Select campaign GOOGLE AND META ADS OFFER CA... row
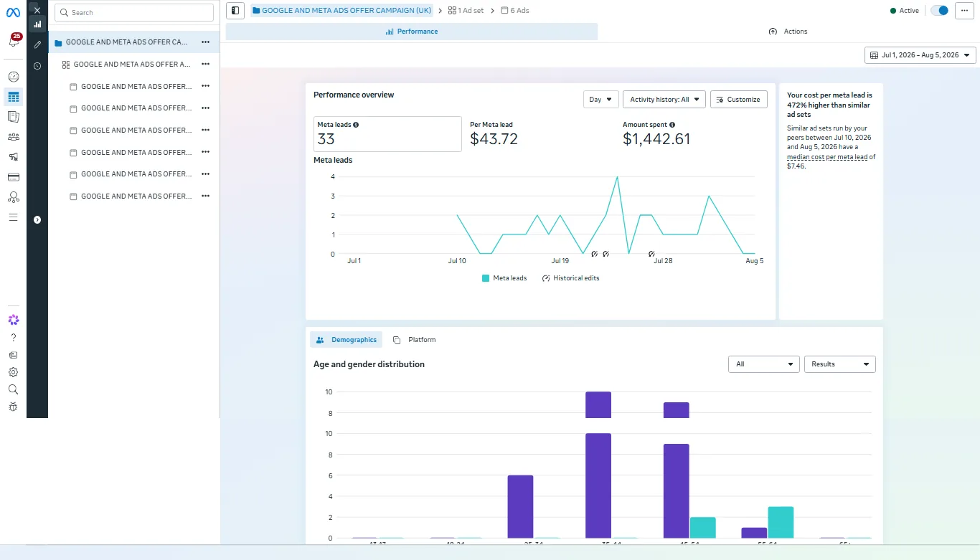 click(134, 42)
